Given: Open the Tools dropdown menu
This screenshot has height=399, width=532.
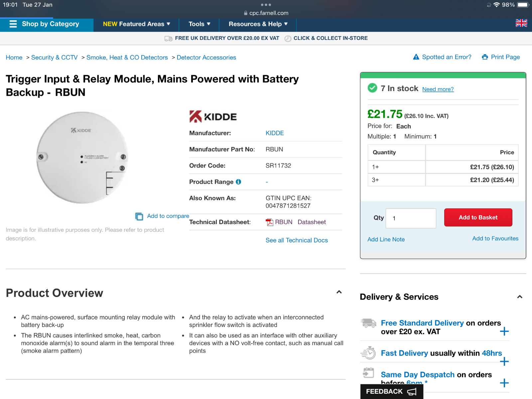Looking at the screenshot, I should 199,24.
